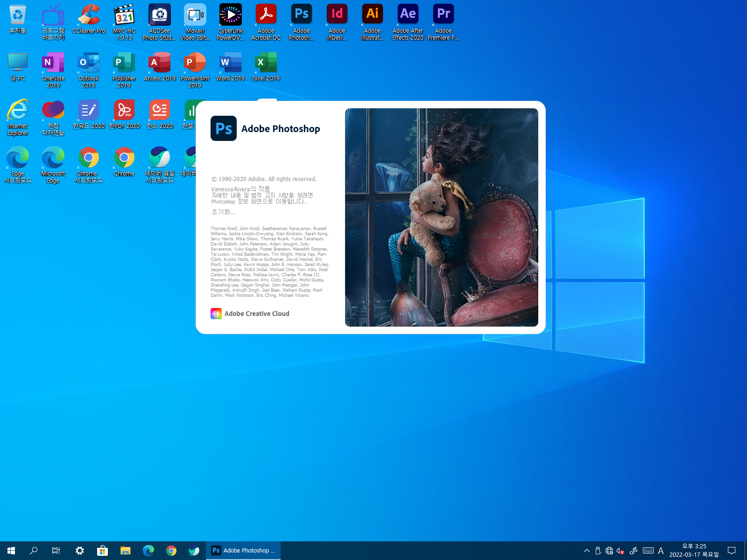Open Settings from the taskbar
This screenshot has width=747, height=560.
pos(80,551)
